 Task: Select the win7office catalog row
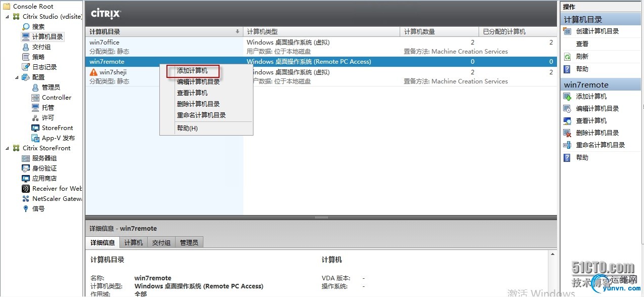[321, 47]
